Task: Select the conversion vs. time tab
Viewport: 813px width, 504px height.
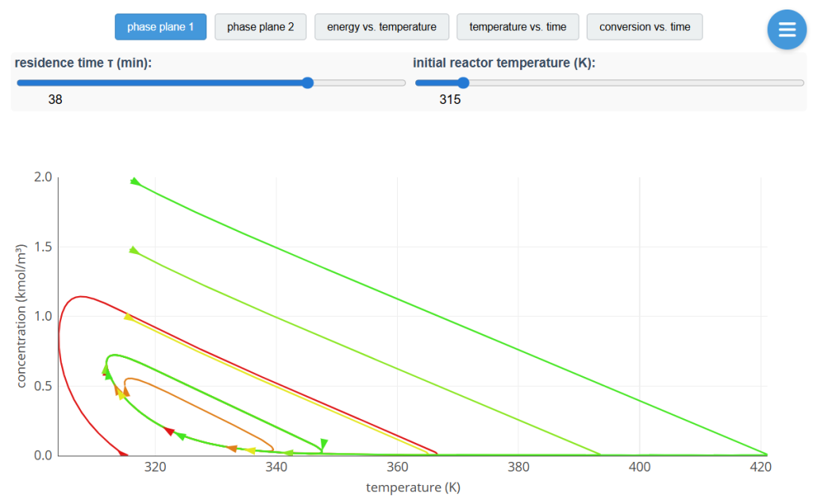Action: point(645,27)
